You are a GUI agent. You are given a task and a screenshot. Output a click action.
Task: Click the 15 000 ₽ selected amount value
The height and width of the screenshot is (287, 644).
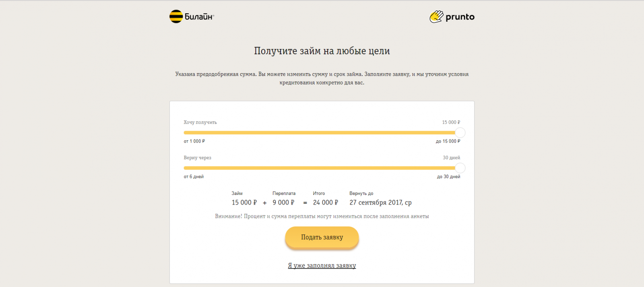[451, 122]
